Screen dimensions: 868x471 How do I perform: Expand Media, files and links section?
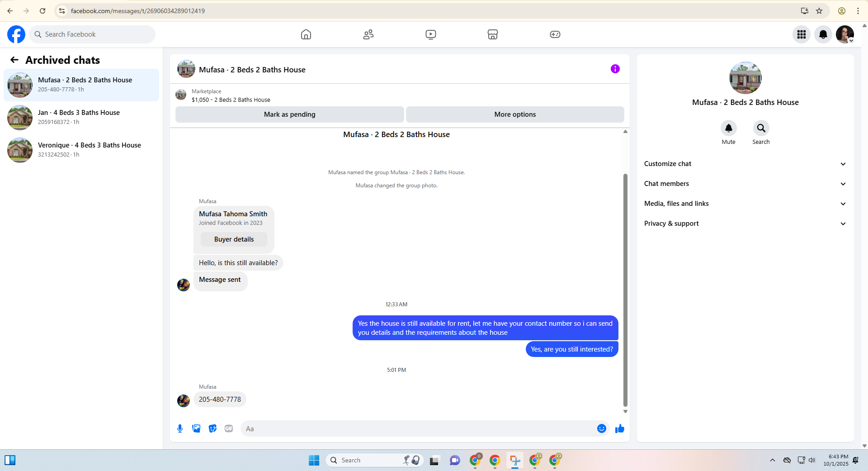pos(745,204)
